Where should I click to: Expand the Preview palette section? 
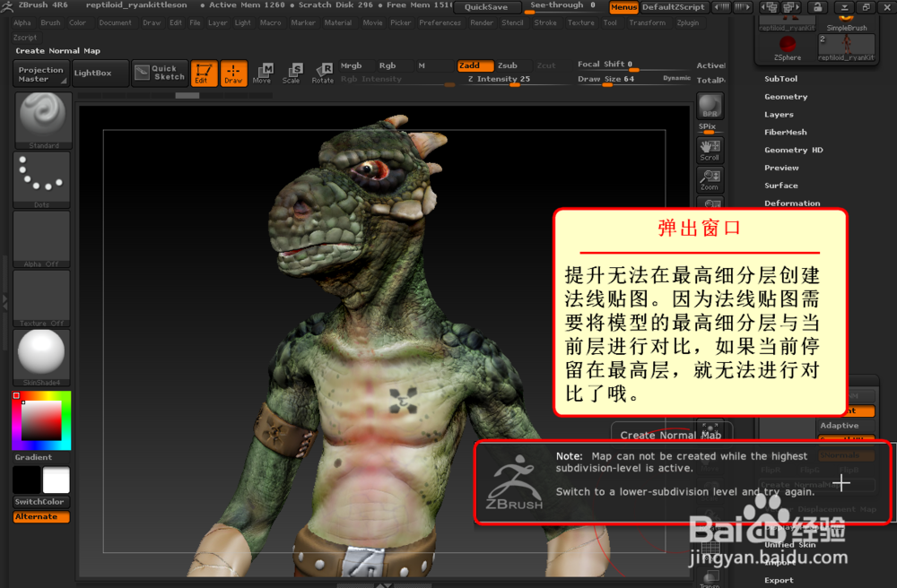point(781,168)
